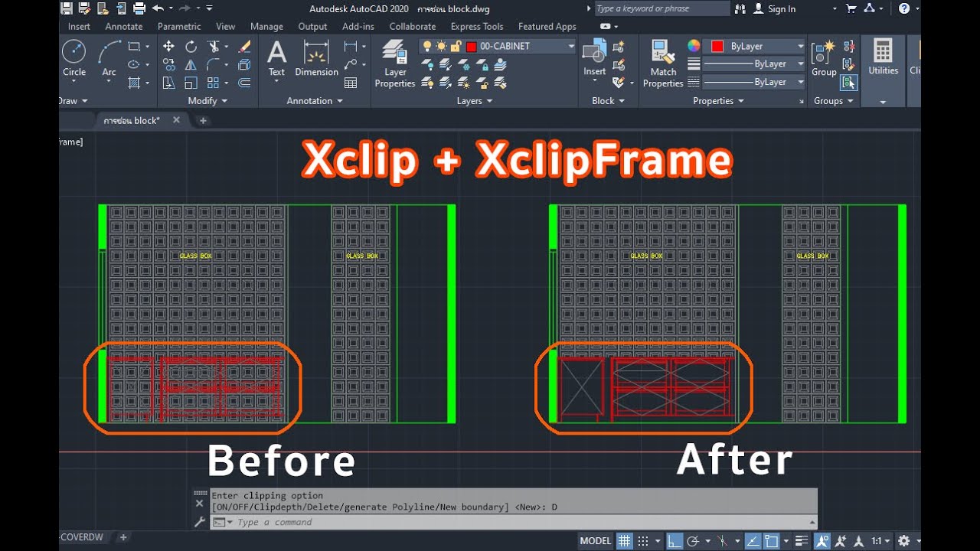The image size is (980, 551).
Task: Open the Featured Apps tab
Action: pos(547,26)
